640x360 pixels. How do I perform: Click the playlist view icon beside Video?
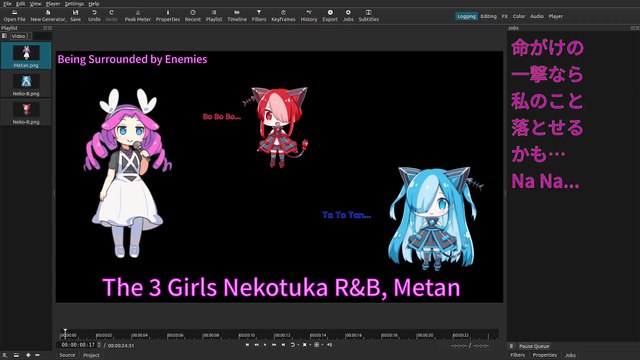4,36
